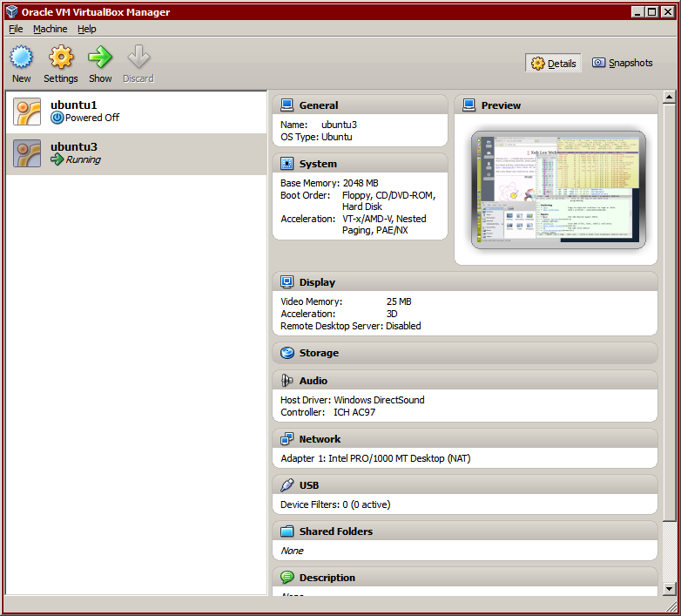Click the Storage disk icon
Viewport: 681px width, 616px height.
287,353
